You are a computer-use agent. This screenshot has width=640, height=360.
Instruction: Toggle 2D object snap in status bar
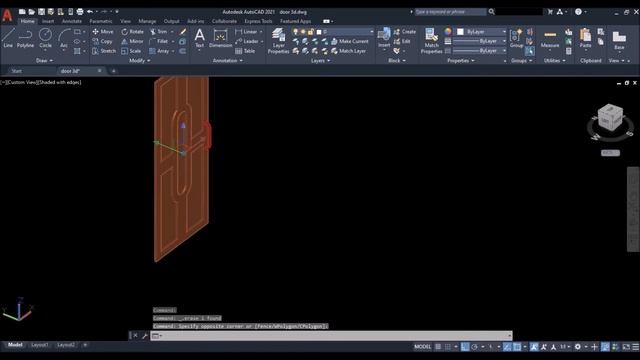pyautogui.click(x=517, y=347)
